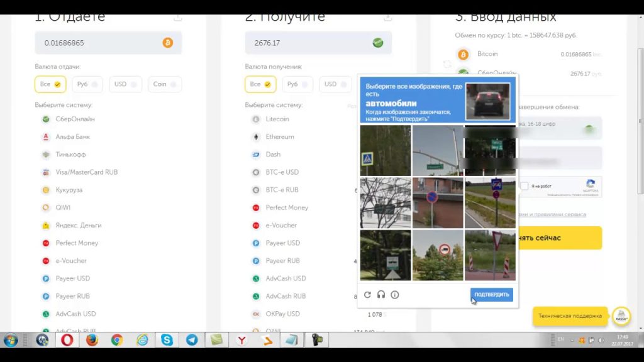Screen dimensions: 644x362
Task: Click the headphones audio challenge icon
Action: (x=381, y=295)
